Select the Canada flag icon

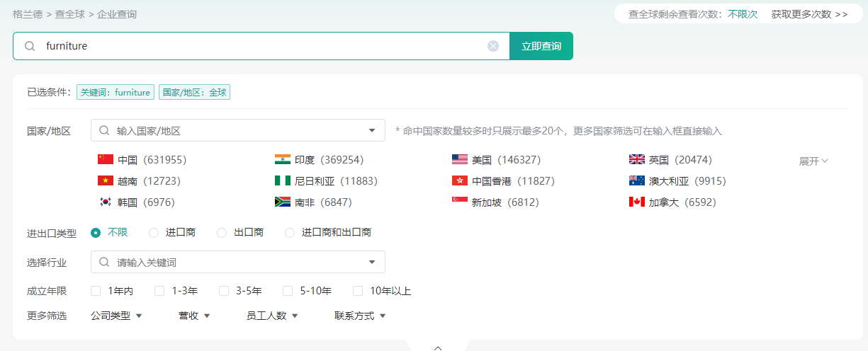tap(637, 202)
